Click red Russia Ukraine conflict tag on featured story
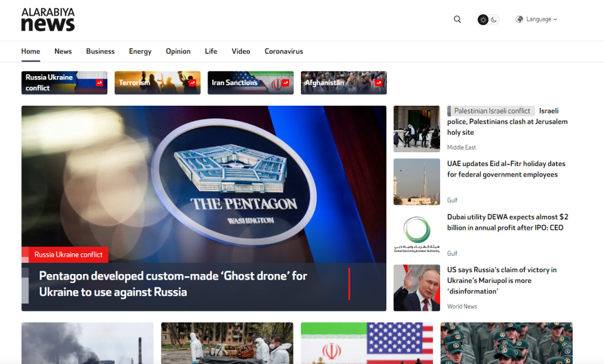The image size is (604, 364). coord(68,254)
